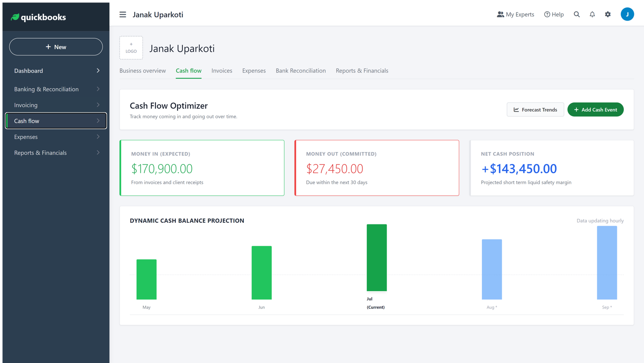Screen dimensions: 644x363
Task: Click Janak Uparkoti in the top bar
Action: (x=158, y=15)
